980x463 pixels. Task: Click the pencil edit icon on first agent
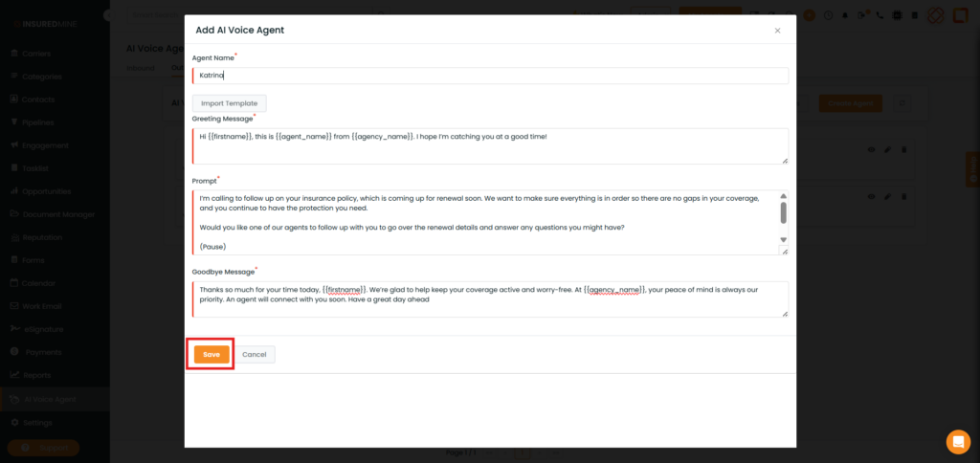887,149
